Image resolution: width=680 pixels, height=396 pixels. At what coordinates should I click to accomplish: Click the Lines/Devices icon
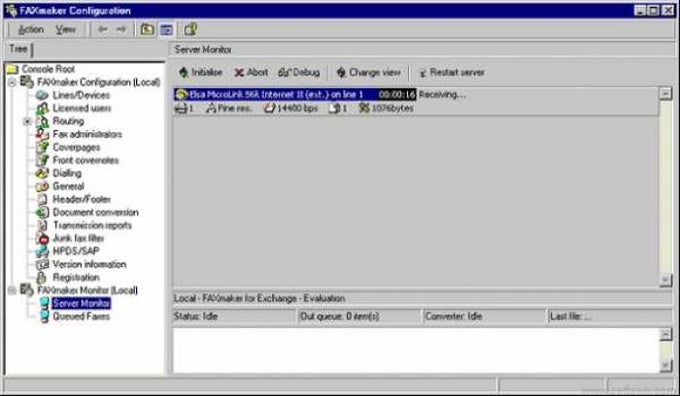[42, 95]
